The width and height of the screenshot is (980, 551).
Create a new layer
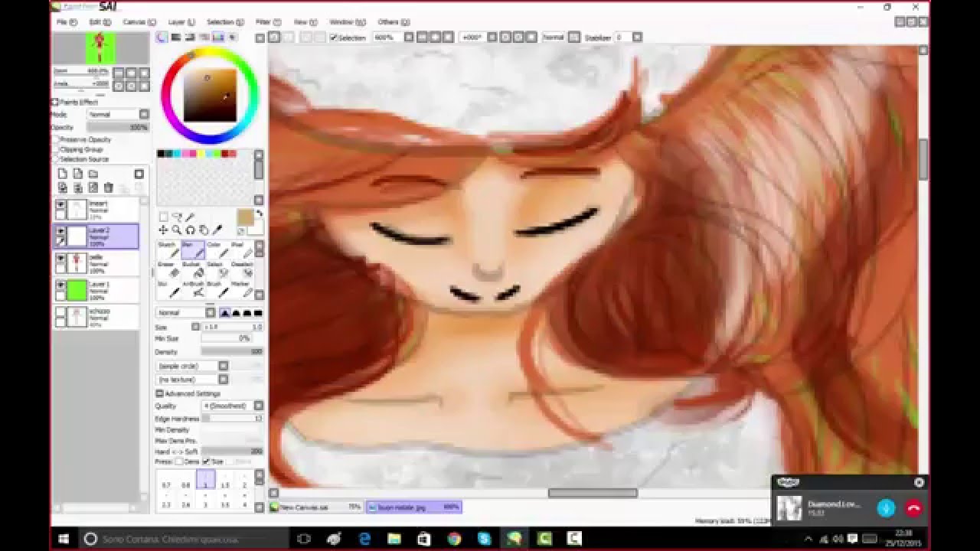(63, 174)
